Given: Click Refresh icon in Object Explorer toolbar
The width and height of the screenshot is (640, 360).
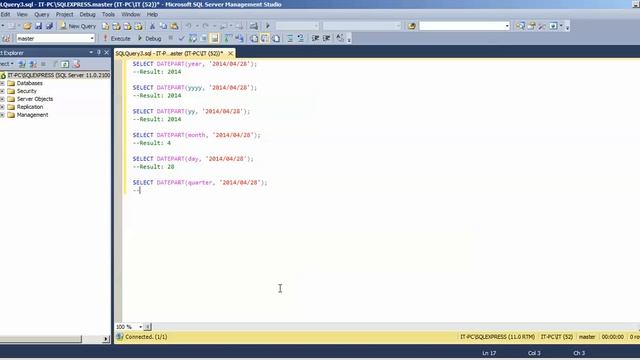Looking at the screenshot, I should (65, 64).
